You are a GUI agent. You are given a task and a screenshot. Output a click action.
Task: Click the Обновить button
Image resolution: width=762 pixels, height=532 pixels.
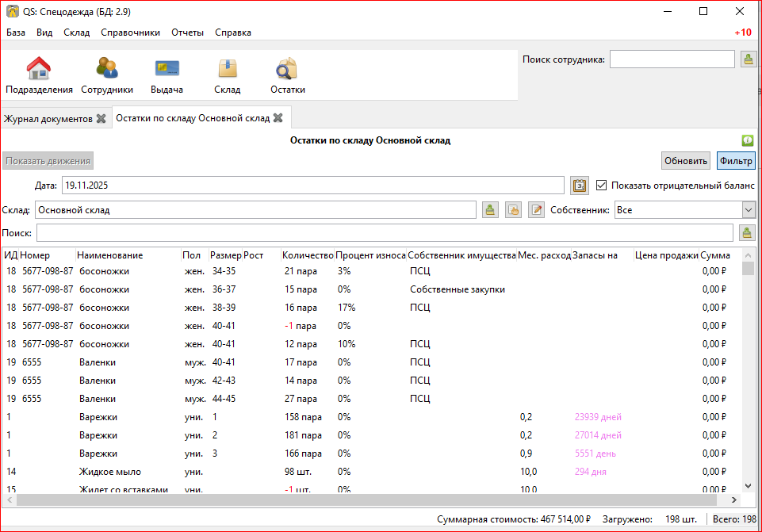point(686,161)
